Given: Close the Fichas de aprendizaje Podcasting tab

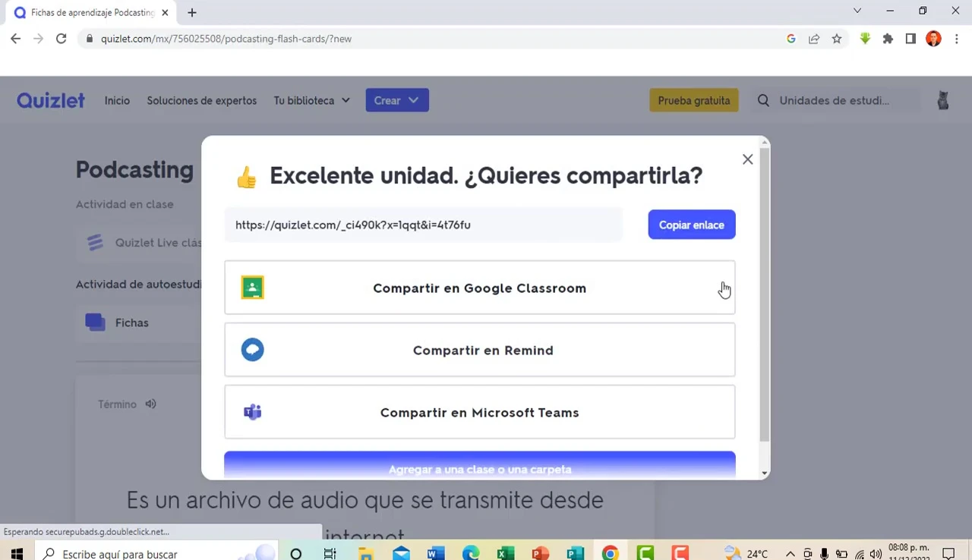Looking at the screenshot, I should pyautogui.click(x=165, y=13).
